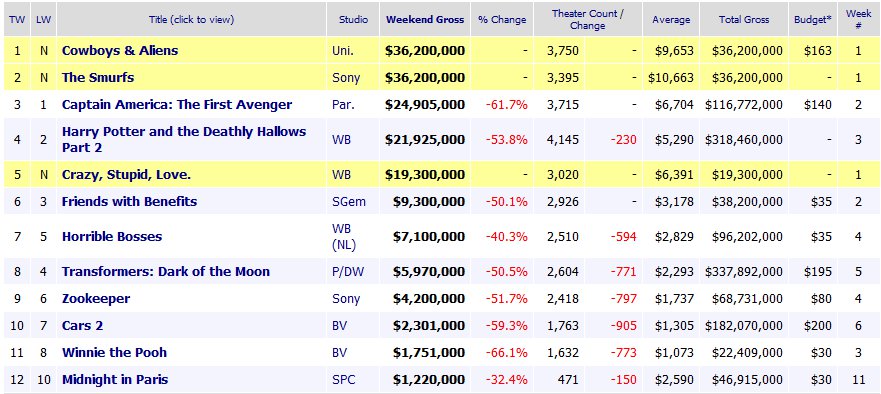
Task: Open Harry Potter and the Deathly Hallows Part 2
Action: tap(184, 139)
